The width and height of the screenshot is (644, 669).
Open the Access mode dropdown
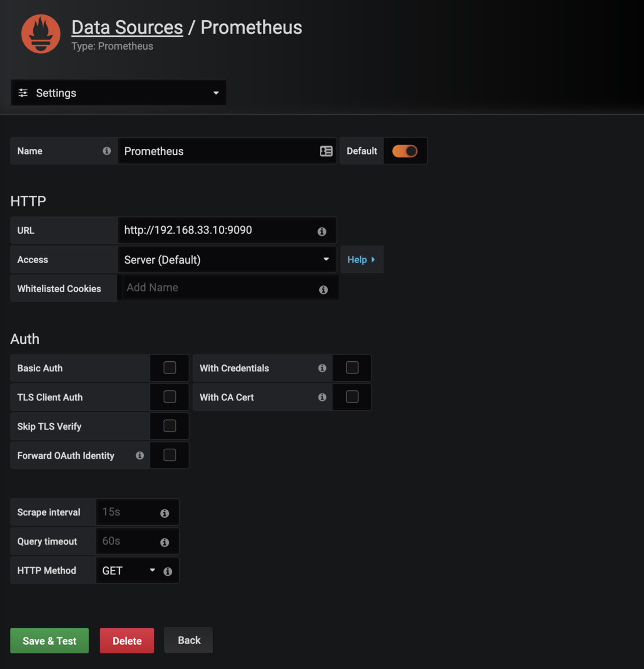click(x=227, y=259)
